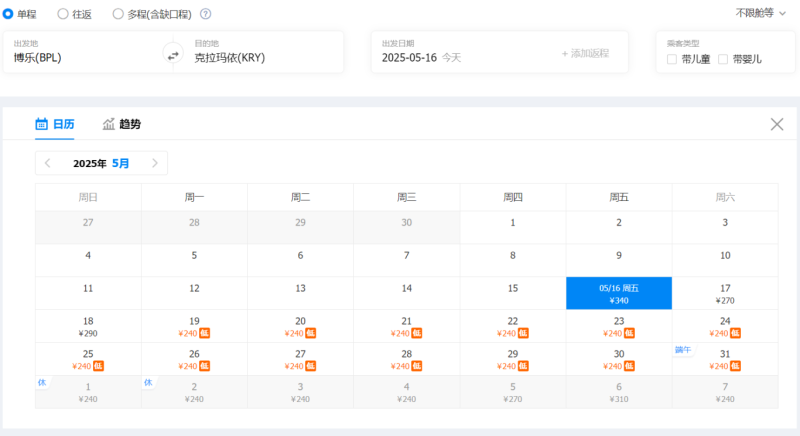Image resolution: width=800 pixels, height=436 pixels.
Task: Pick May 31 端午 date ¥240
Action: (x=725, y=359)
